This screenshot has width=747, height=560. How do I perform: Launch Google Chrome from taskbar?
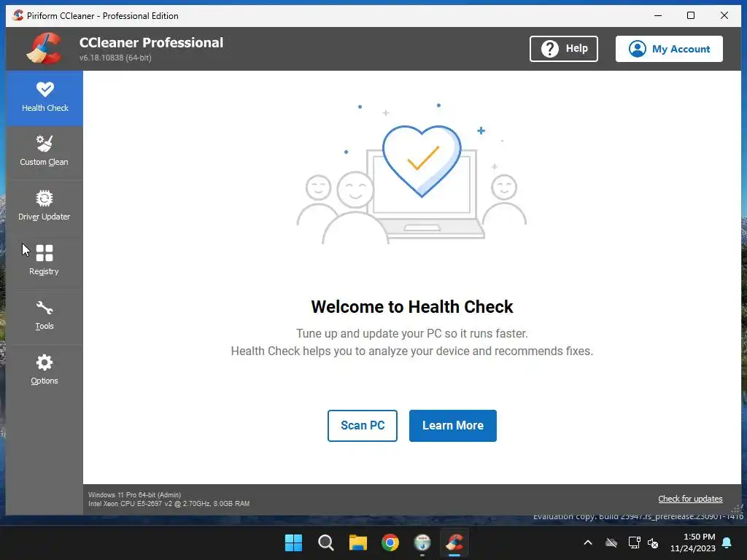coord(390,542)
